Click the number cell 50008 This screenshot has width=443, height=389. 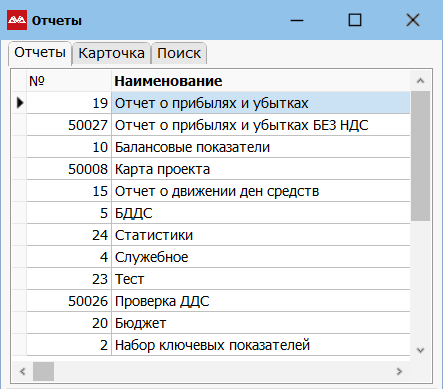[x=69, y=169]
